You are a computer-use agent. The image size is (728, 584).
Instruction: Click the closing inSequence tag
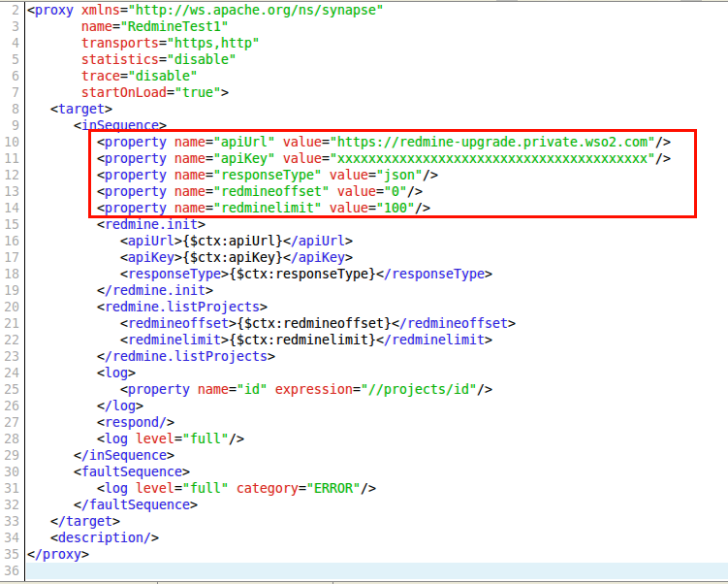pos(124,455)
